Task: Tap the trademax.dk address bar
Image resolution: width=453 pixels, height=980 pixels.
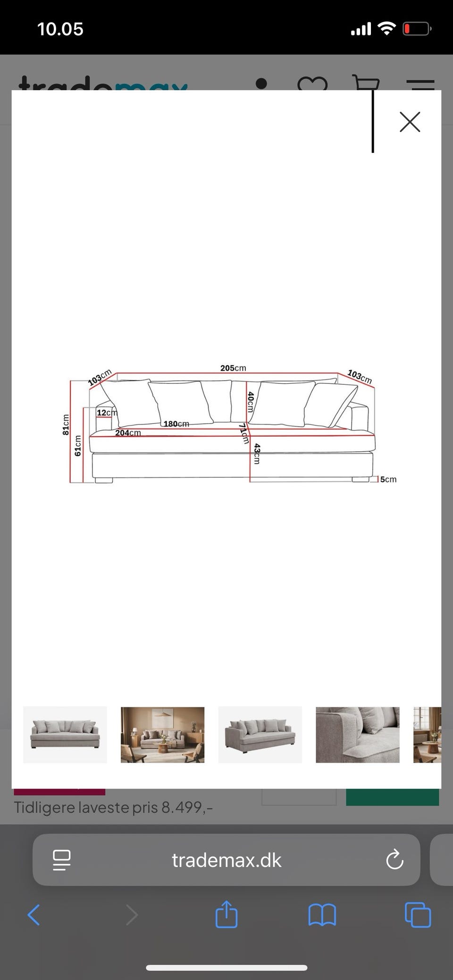Action: [x=226, y=860]
